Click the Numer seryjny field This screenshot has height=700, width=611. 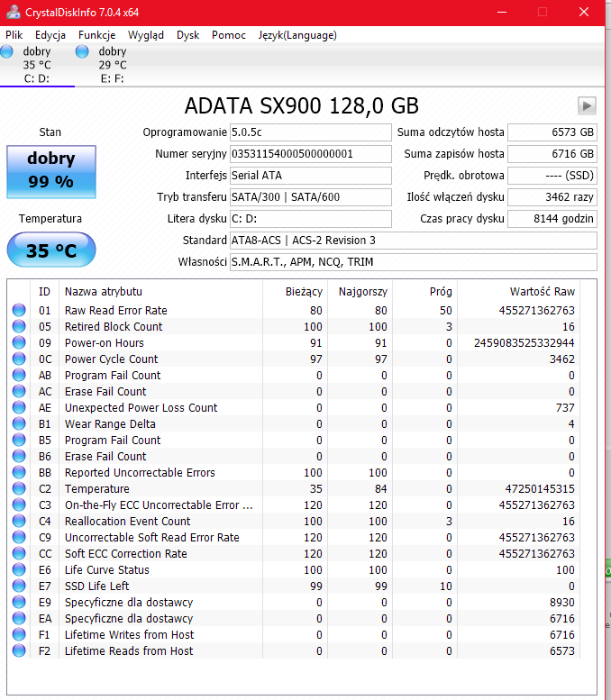pos(311,154)
